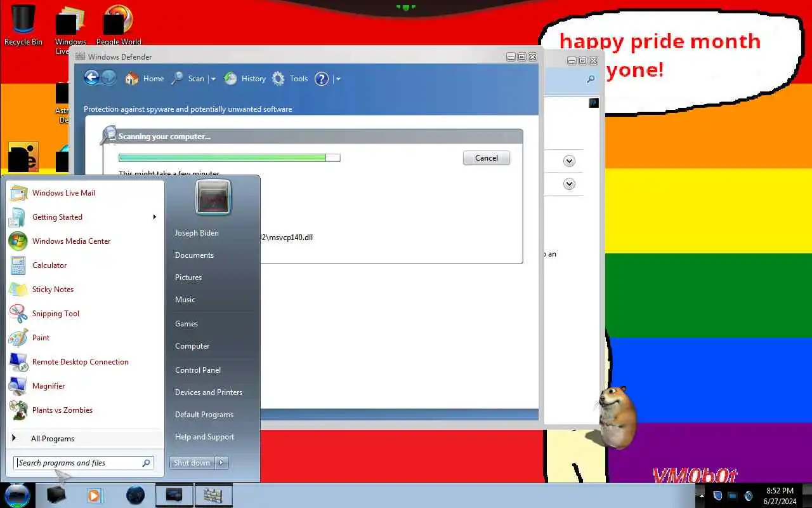Click the search magnifier in the background window

[591, 79]
